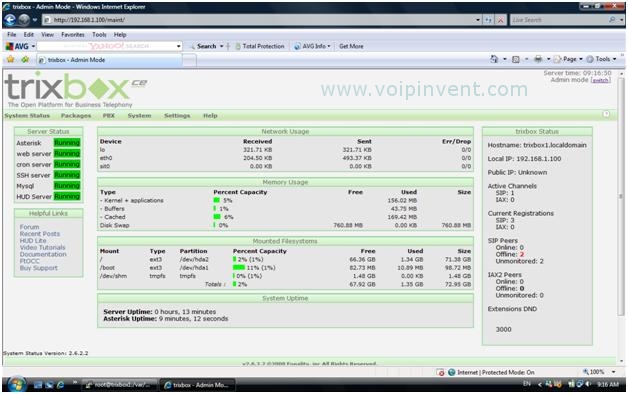This screenshot has width=628, height=394.
Task: Click the Print icon in command bar
Action: pos(538,59)
